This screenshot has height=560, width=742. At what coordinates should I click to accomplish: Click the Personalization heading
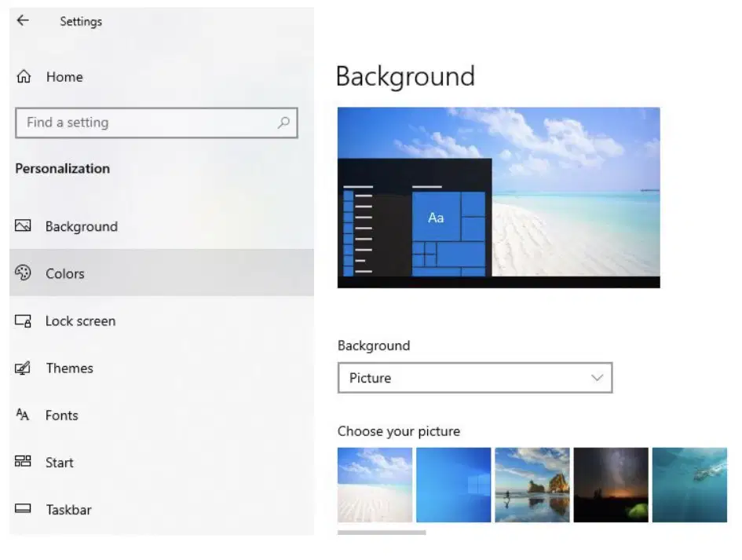tap(63, 169)
